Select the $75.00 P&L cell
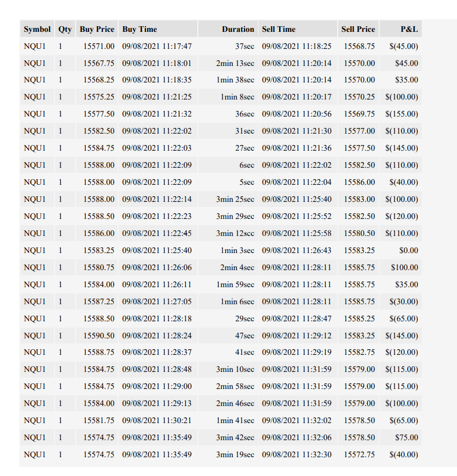 pos(401,437)
